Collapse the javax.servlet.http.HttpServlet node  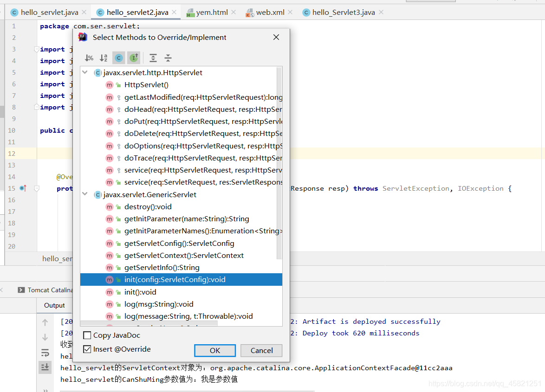85,72
